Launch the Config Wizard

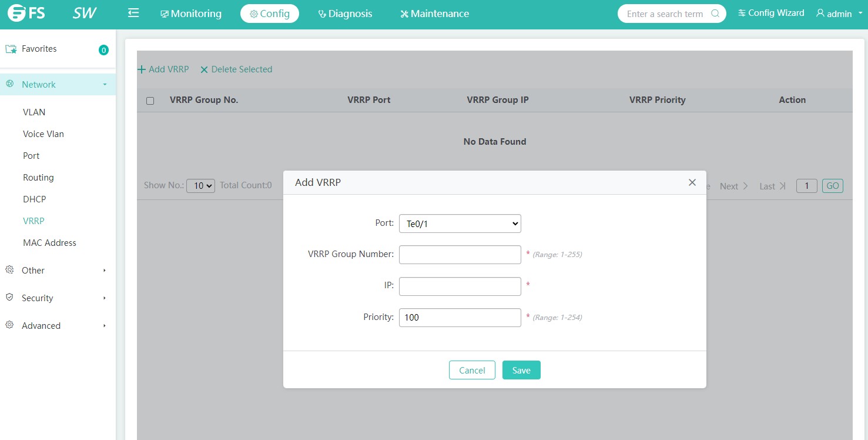pos(771,13)
